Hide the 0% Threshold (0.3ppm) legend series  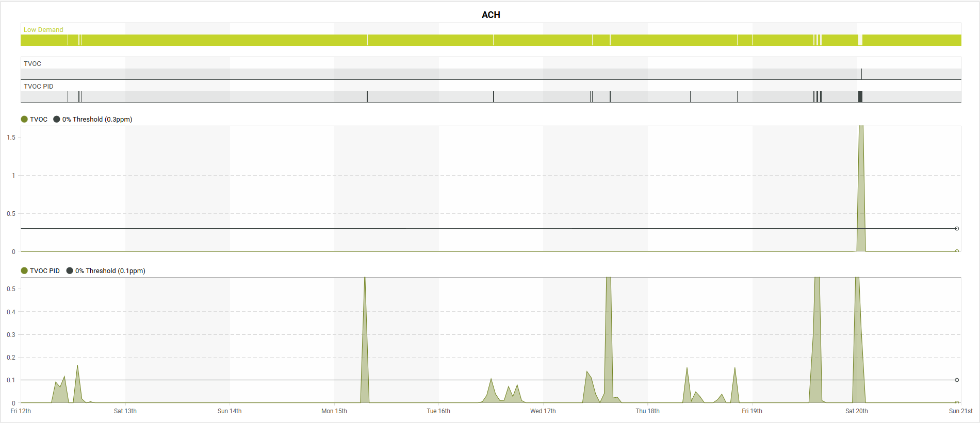pos(93,120)
